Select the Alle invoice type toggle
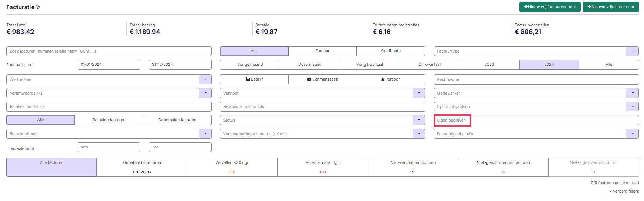The width and height of the screenshot is (644, 201). pos(254,51)
